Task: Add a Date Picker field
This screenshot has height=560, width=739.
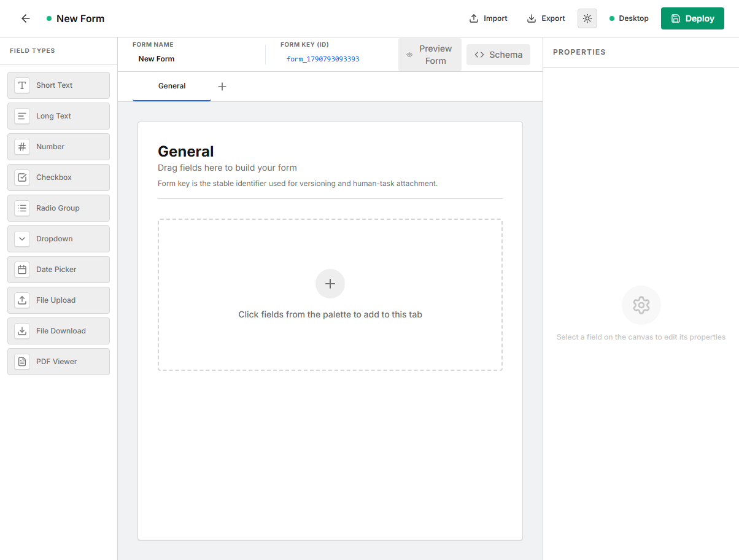Action: (58, 270)
